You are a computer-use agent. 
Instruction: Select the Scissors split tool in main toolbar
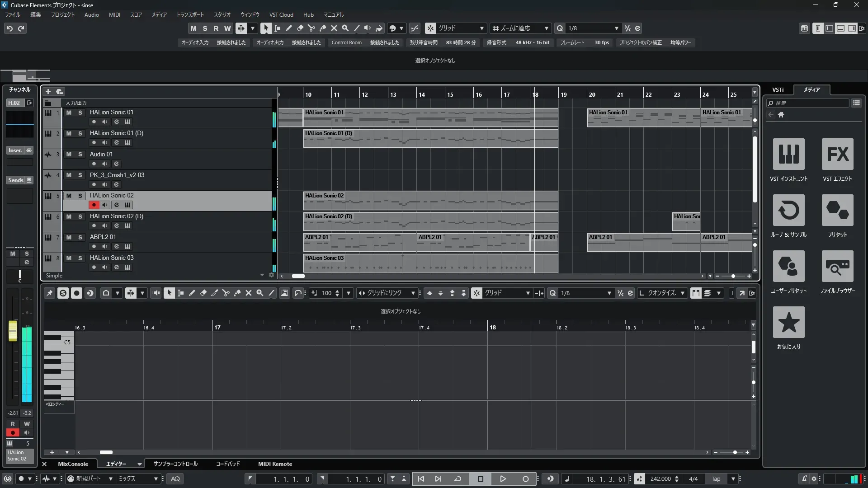pyautogui.click(x=311, y=28)
